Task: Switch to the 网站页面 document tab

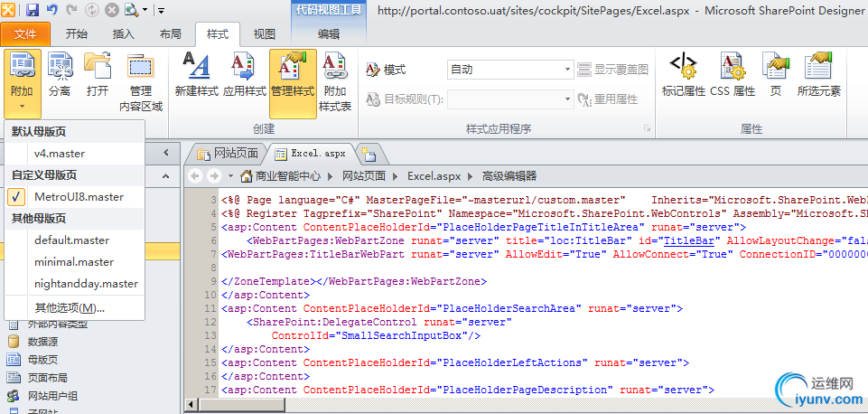Action: click(x=229, y=154)
